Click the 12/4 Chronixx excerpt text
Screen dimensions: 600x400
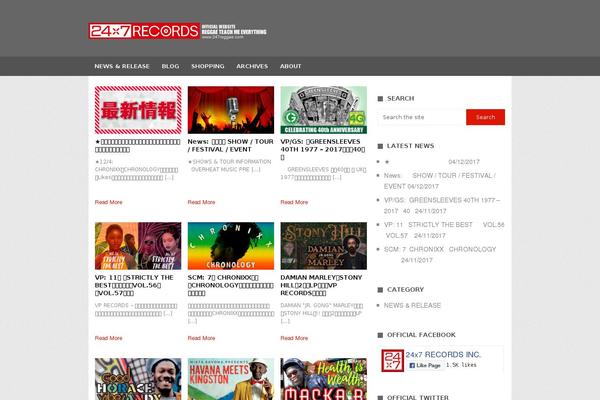click(x=137, y=170)
